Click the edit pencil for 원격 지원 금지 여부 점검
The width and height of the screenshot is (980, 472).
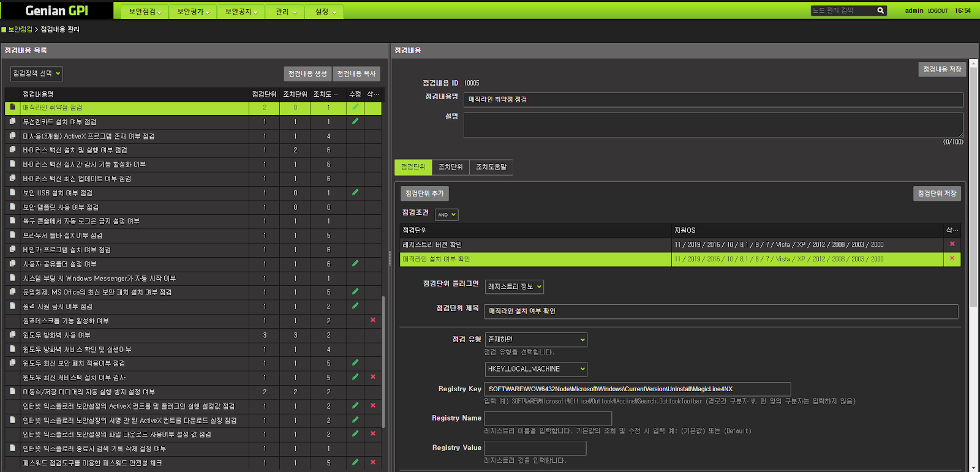pyautogui.click(x=355, y=306)
